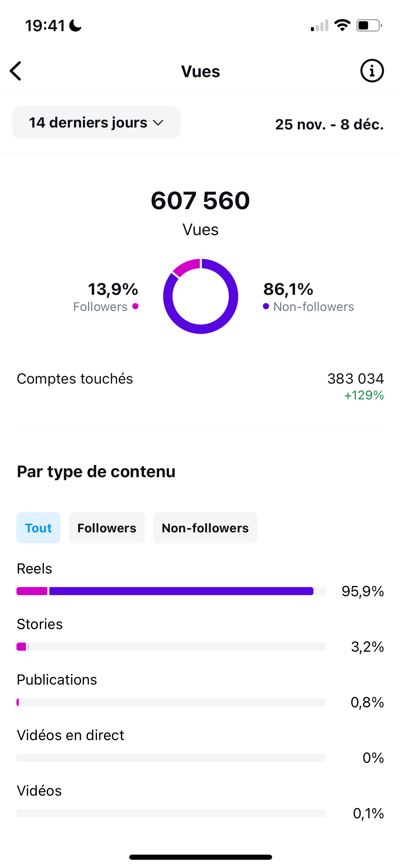Tap the Wi-Fi status icon
Screen dimensions: 401x868
[x=342, y=25]
